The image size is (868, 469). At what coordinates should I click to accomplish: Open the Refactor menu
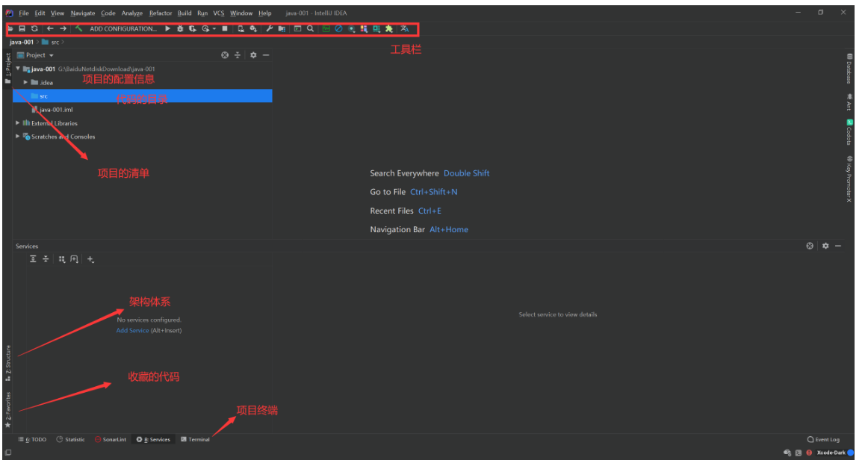click(x=161, y=13)
